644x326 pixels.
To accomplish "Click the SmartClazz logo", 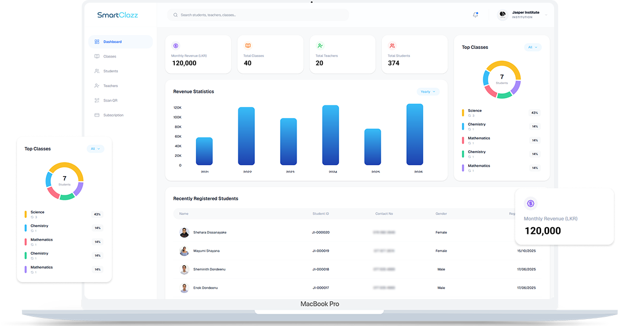I will tap(117, 15).
